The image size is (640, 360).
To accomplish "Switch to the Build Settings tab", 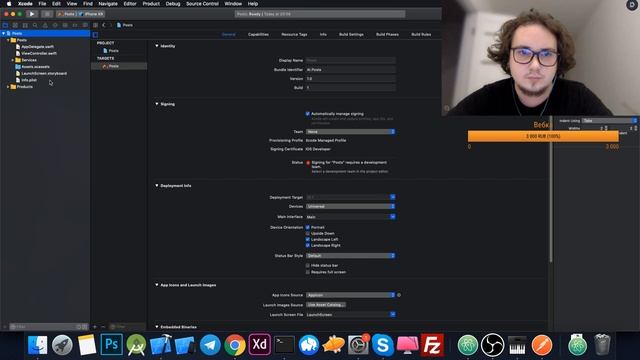I will click(351, 35).
